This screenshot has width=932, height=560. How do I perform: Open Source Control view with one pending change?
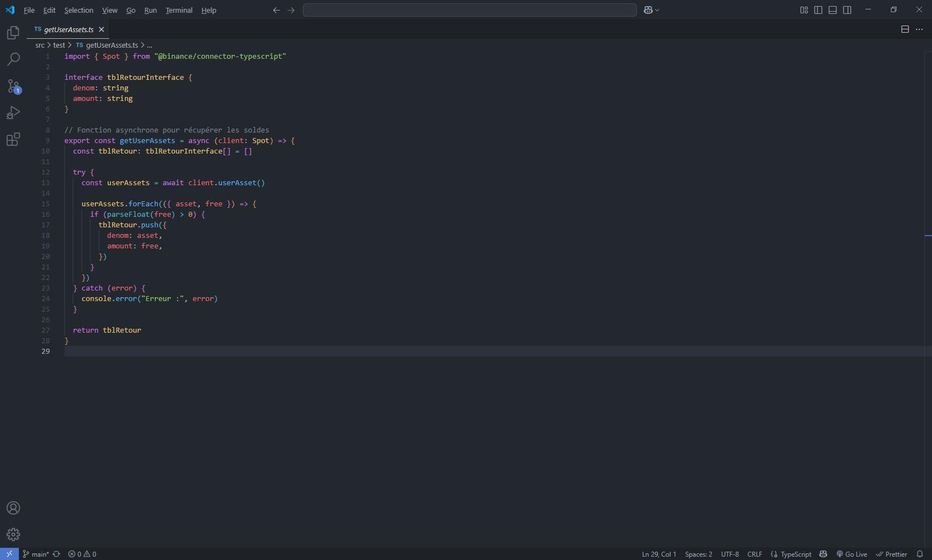click(13, 86)
